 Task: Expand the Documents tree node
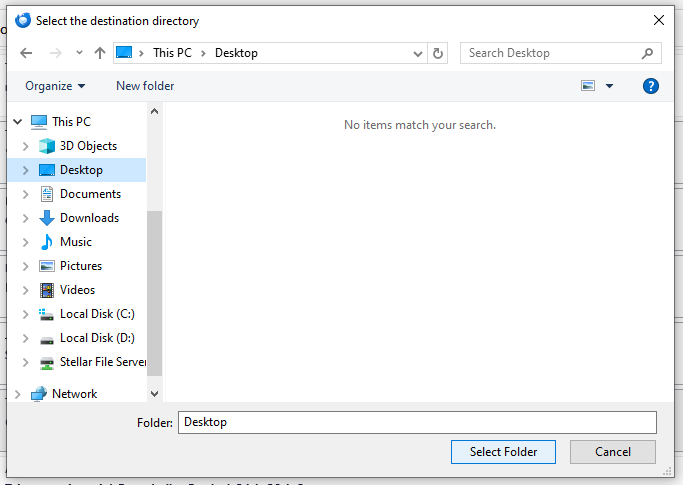[x=25, y=194]
